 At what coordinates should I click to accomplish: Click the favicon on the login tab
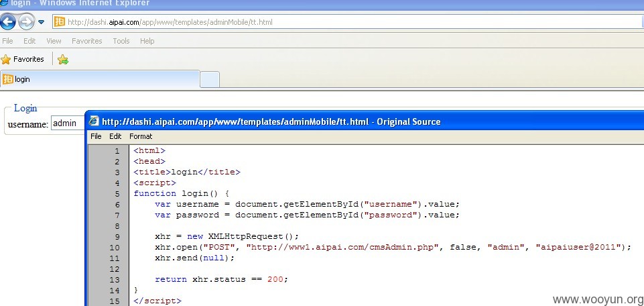coord(8,79)
